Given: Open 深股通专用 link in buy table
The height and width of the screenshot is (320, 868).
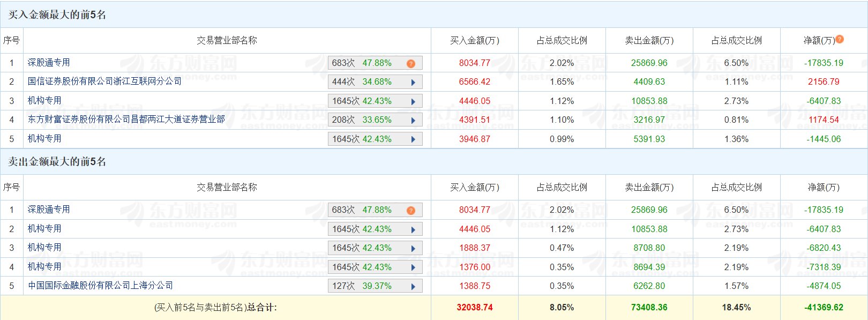Looking at the screenshot, I should point(49,63).
